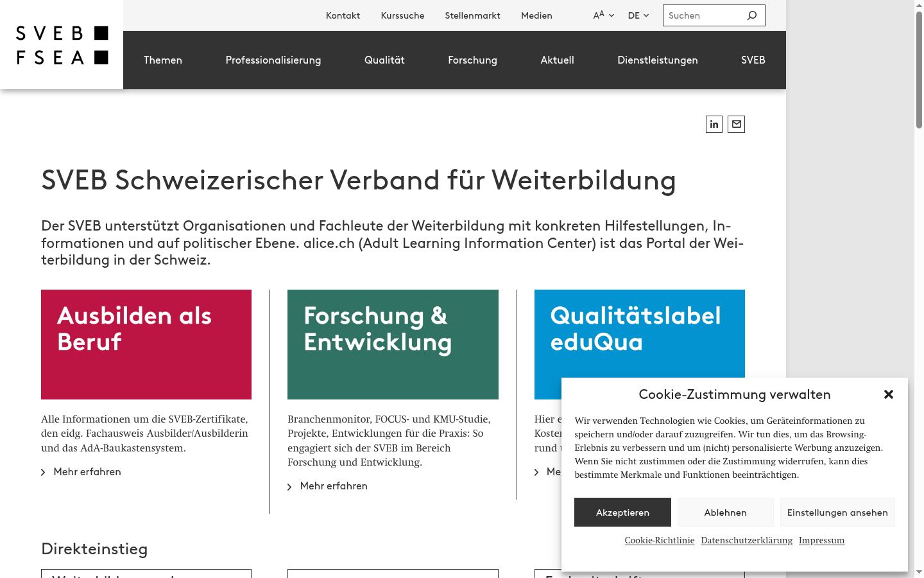Click the SVEB Schweizerischer Verband für Weiterbildung heading

(359, 180)
